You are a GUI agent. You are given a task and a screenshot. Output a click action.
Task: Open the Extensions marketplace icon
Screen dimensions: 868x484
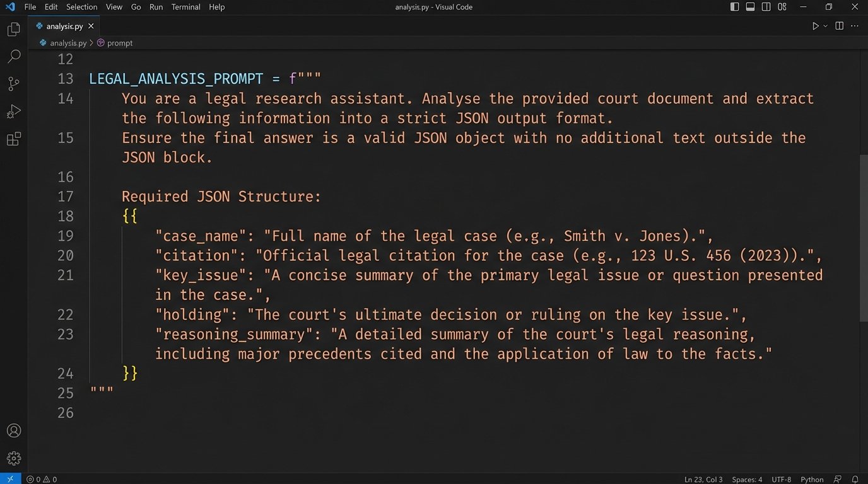click(x=13, y=139)
